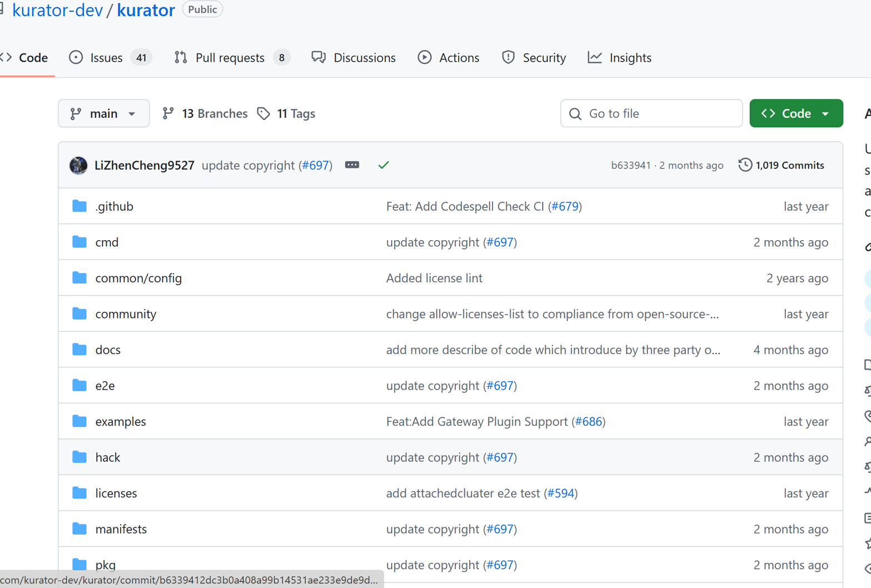The height and width of the screenshot is (588, 871).
Task: Click the folder icon beside e2e
Action: point(79,385)
